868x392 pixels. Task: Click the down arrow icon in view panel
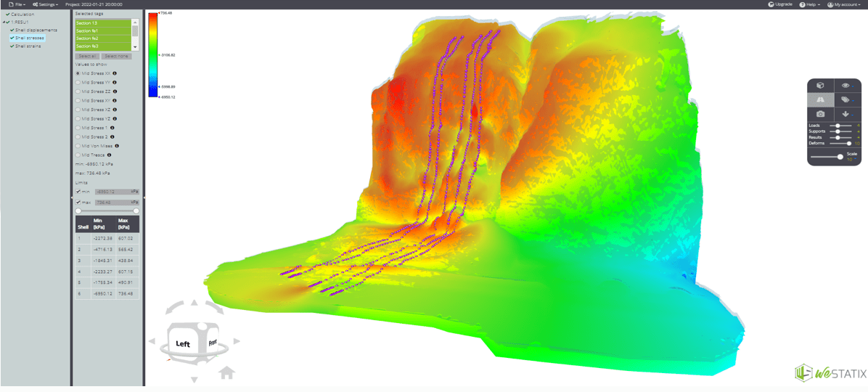pos(846,113)
